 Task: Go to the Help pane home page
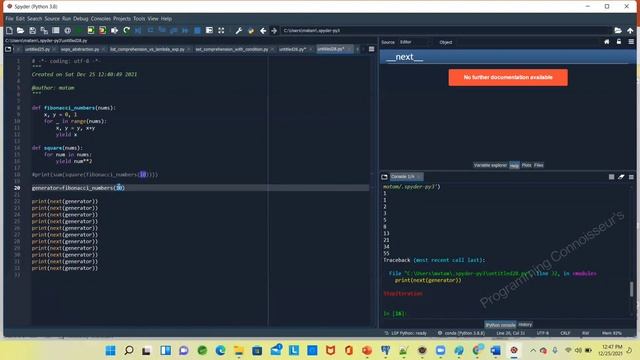tap(607, 42)
